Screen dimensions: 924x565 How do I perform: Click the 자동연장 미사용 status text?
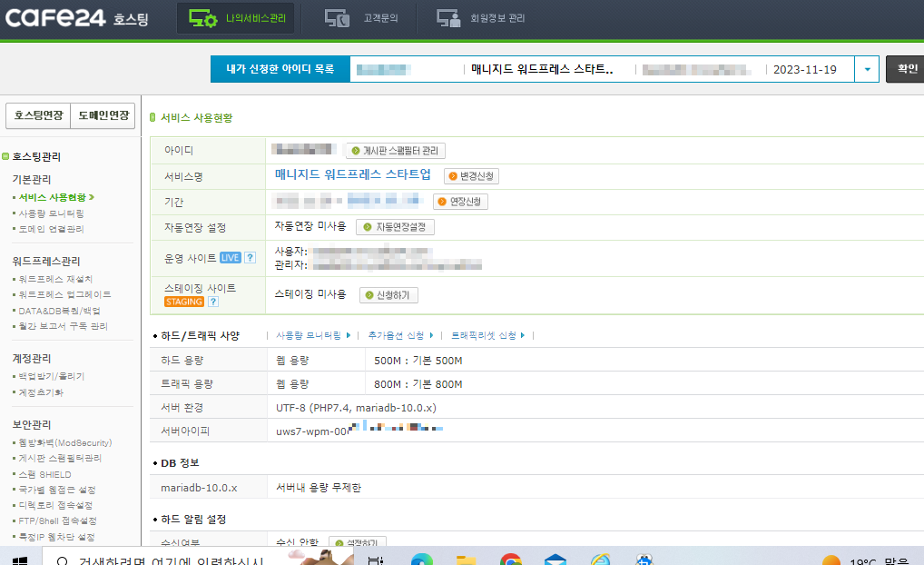tap(310, 226)
